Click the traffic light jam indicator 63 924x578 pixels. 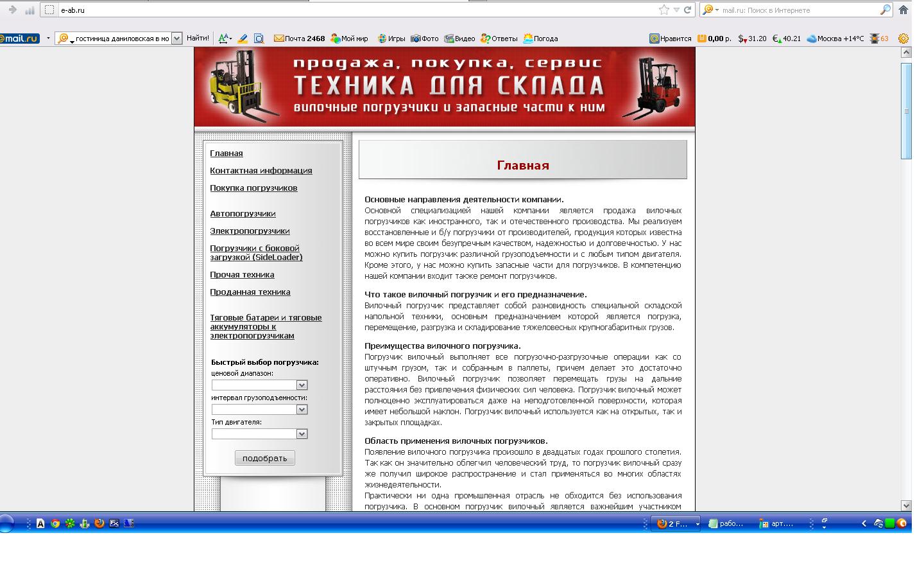[879, 39]
